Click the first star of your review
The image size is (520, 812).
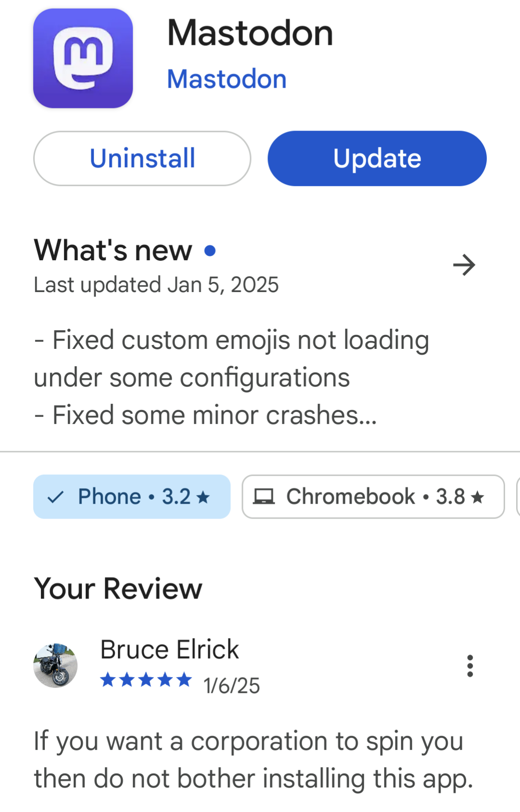tap(108, 680)
